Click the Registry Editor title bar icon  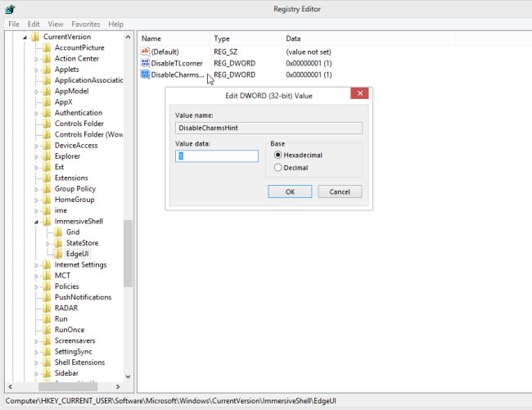pyautogui.click(x=10, y=9)
